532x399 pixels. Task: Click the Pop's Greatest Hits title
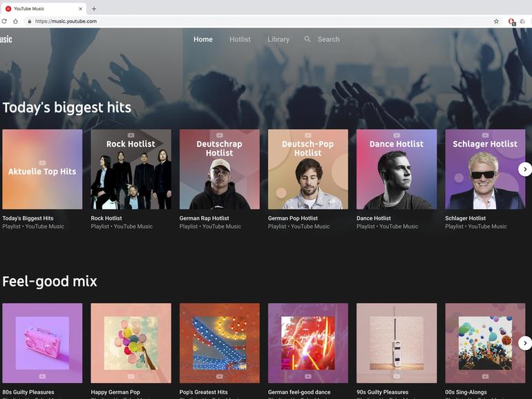(204, 392)
